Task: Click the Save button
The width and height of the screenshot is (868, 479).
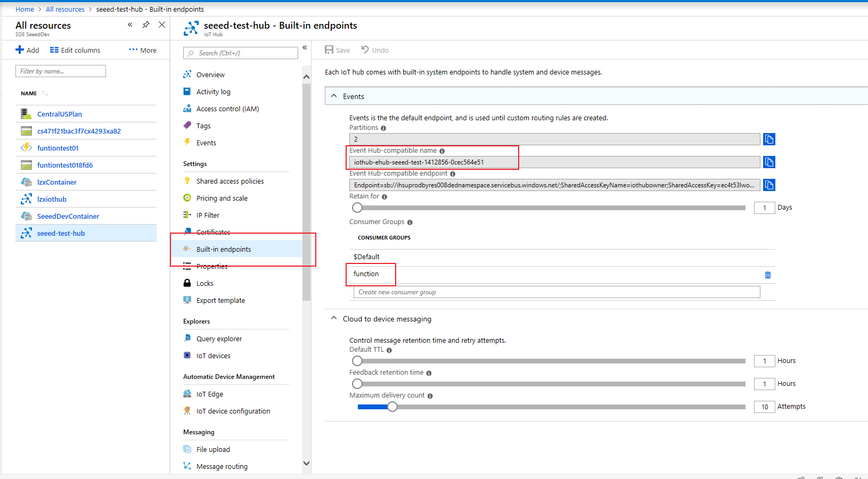Action: point(338,50)
